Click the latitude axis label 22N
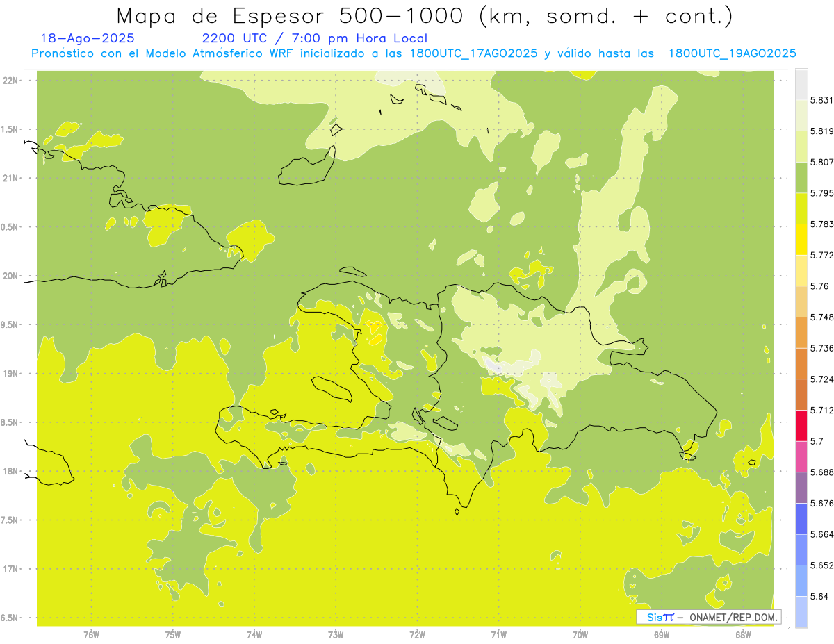 click(12, 81)
